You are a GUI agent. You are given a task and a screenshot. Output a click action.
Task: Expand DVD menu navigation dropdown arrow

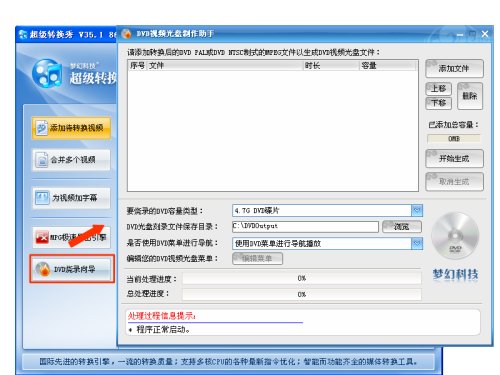point(417,243)
